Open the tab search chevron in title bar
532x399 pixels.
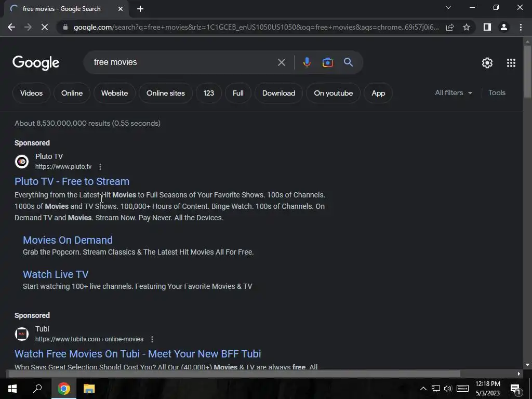click(448, 7)
